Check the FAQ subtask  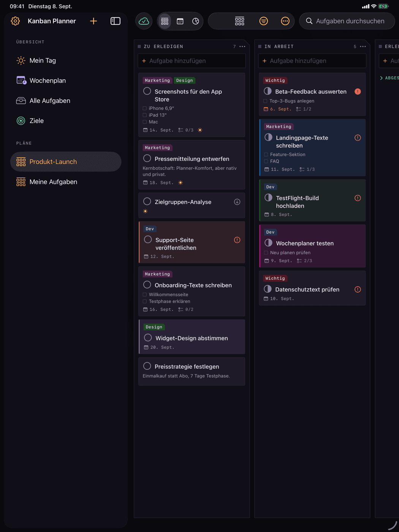[x=266, y=161]
